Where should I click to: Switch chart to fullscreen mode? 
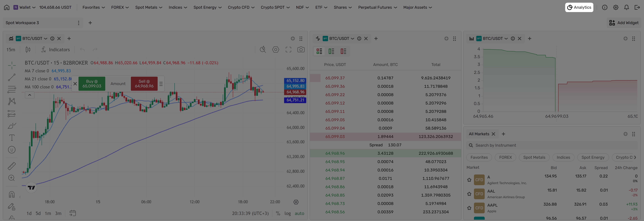point(288,50)
